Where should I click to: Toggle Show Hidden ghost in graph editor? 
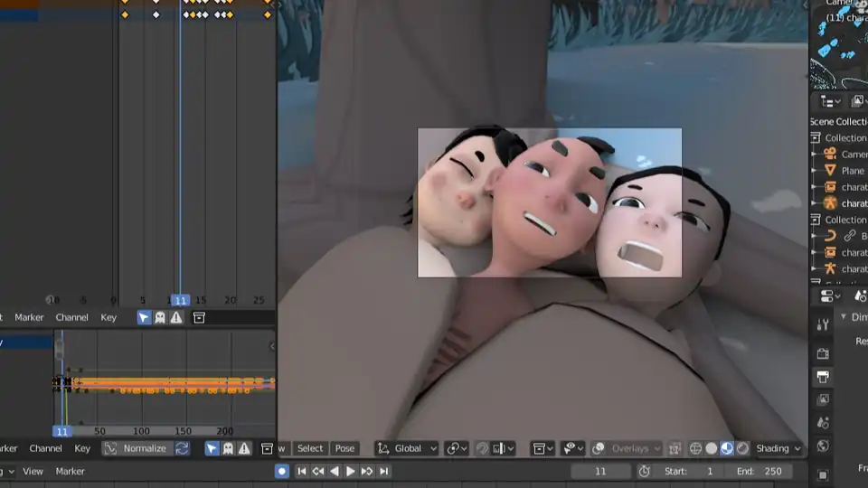228,449
